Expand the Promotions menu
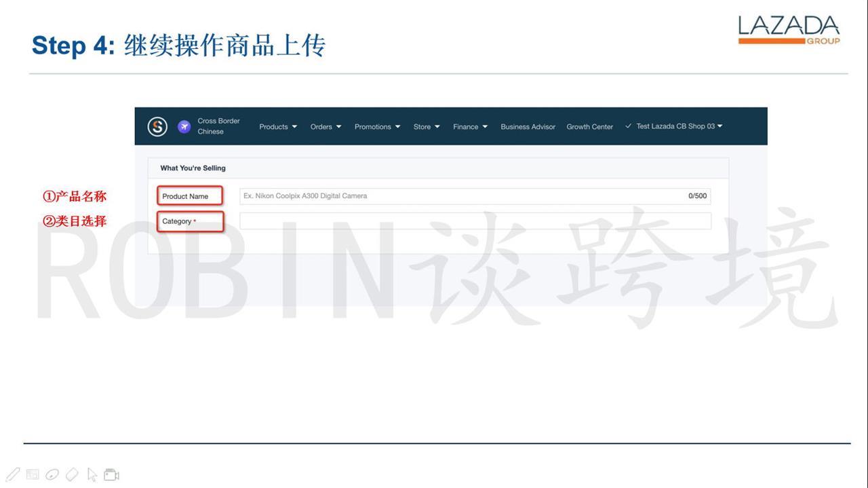This screenshot has width=868, height=488. coord(377,127)
